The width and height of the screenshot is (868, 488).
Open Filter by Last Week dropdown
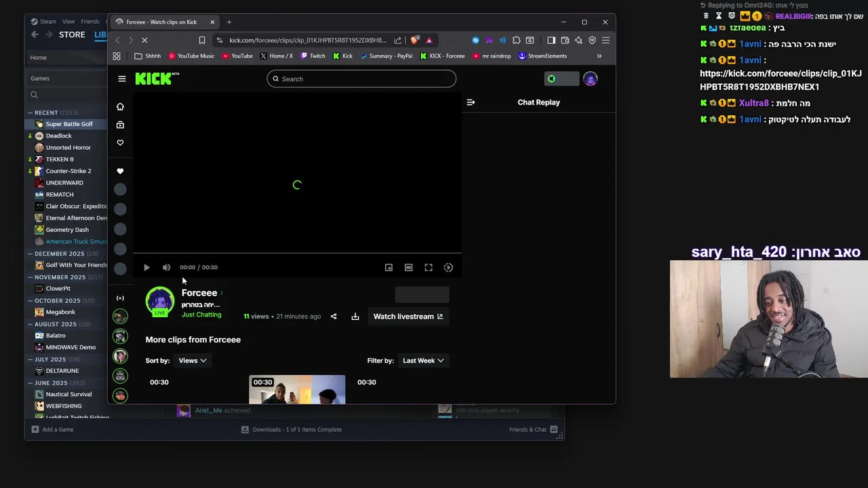pos(423,361)
